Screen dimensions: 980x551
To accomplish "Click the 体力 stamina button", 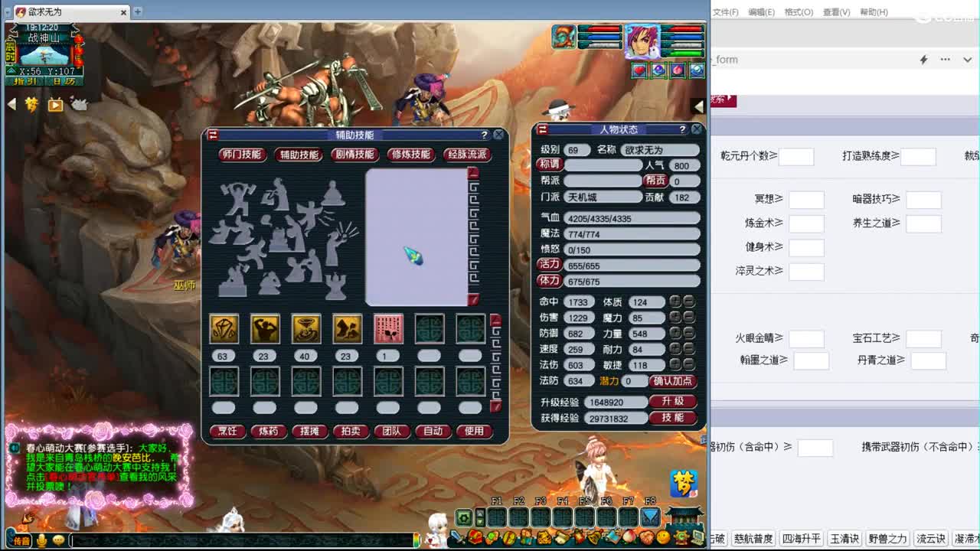I will pos(549,281).
